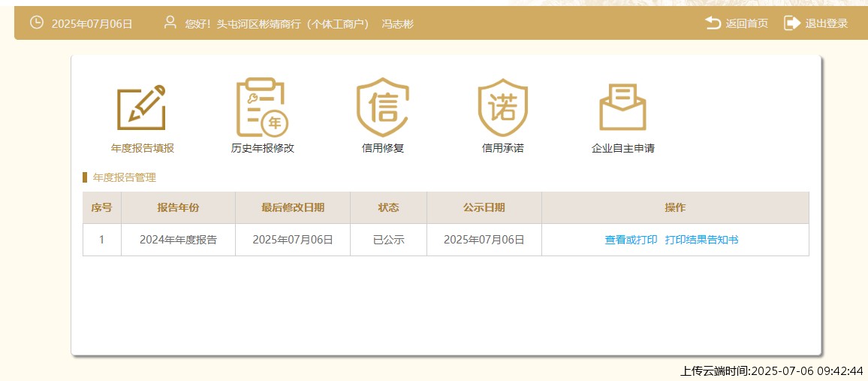This screenshot has height=381, width=868.
Task: Click the 年度报告管理 section heading
Action: coord(125,178)
